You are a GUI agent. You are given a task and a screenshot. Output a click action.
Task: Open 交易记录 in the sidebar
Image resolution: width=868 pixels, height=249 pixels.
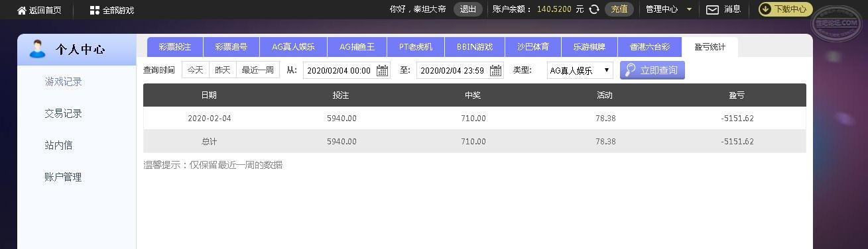click(x=63, y=113)
